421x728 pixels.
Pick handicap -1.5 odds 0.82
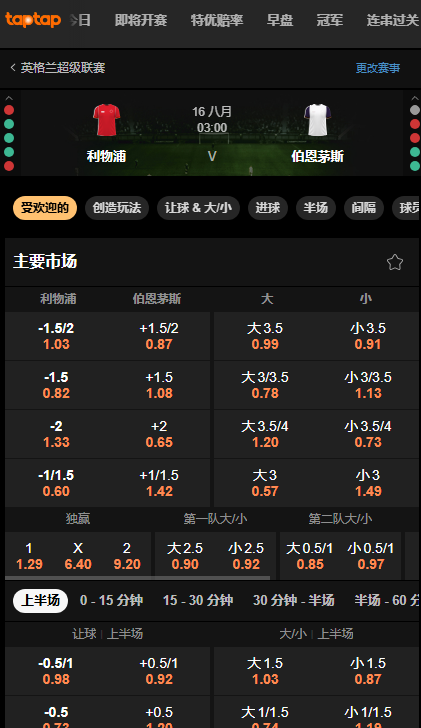(56, 385)
